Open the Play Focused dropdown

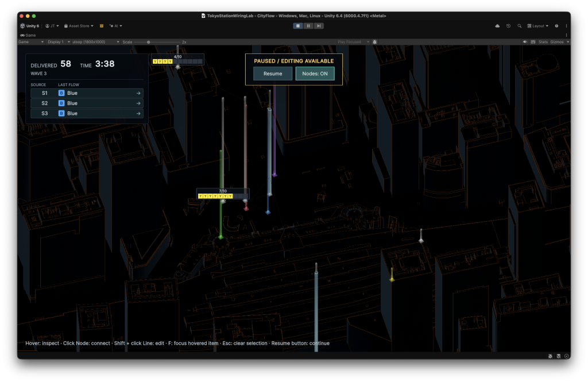pyautogui.click(x=353, y=42)
